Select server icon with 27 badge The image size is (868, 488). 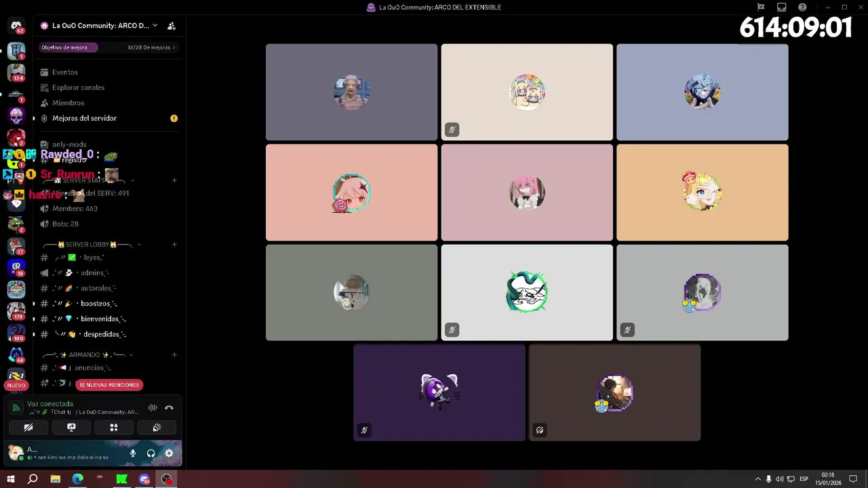pyautogui.click(x=16, y=246)
